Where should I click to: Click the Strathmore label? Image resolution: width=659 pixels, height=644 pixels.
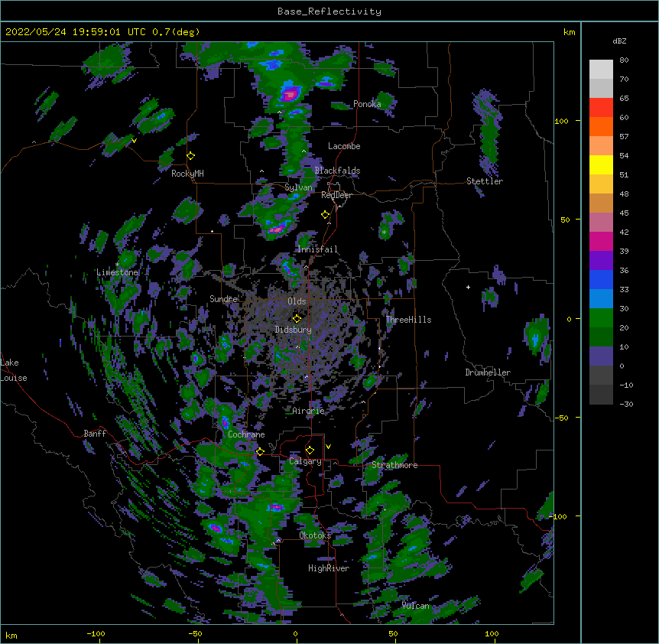pyautogui.click(x=394, y=465)
